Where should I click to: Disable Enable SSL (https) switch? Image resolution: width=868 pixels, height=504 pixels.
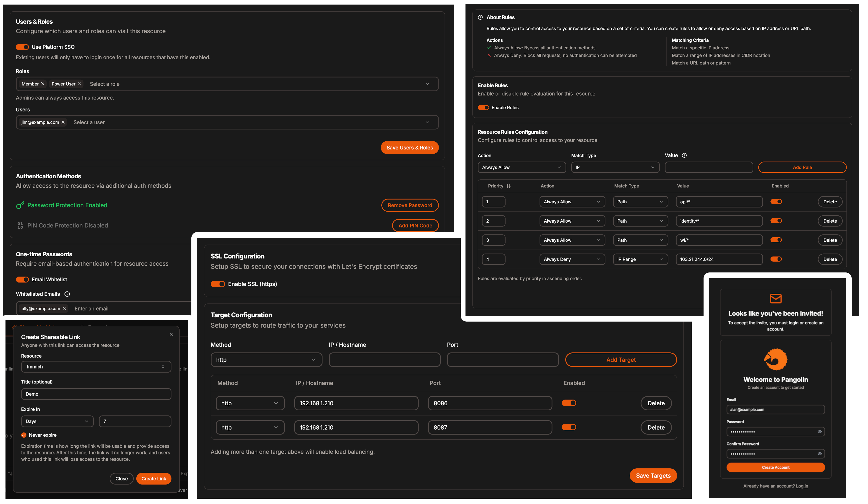pyautogui.click(x=218, y=284)
